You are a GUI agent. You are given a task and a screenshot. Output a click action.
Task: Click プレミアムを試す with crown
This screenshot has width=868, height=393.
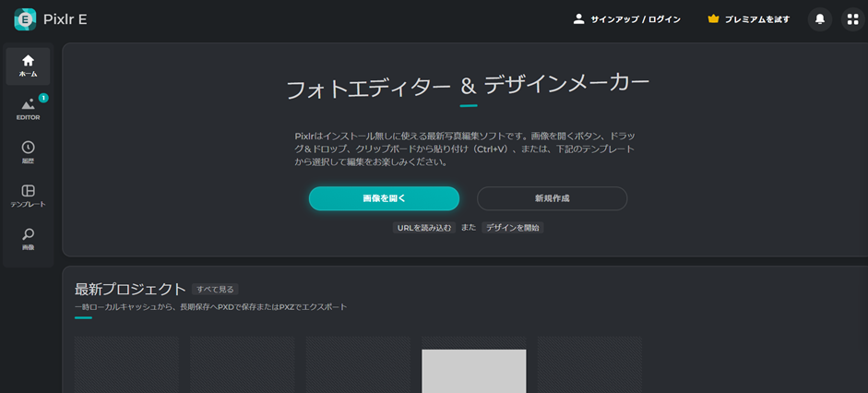click(748, 19)
